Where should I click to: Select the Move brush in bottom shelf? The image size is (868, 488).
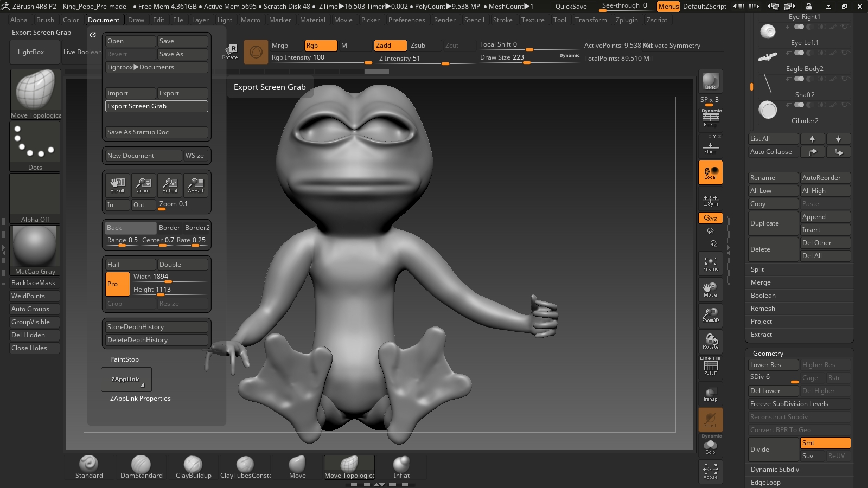point(297,467)
